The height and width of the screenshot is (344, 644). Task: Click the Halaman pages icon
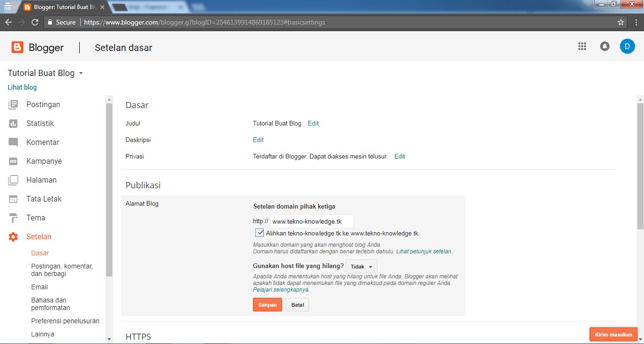(13, 180)
